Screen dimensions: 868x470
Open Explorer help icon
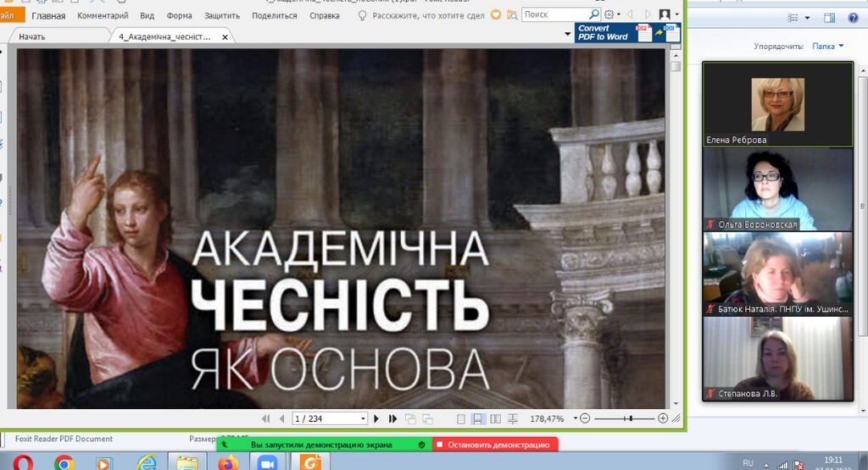click(x=853, y=19)
